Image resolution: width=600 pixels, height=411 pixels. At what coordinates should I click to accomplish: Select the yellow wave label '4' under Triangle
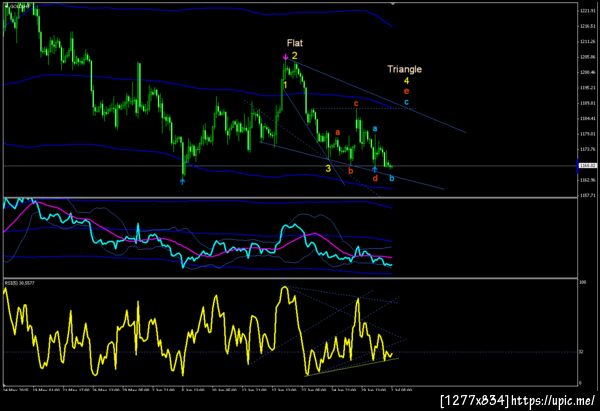[406, 81]
